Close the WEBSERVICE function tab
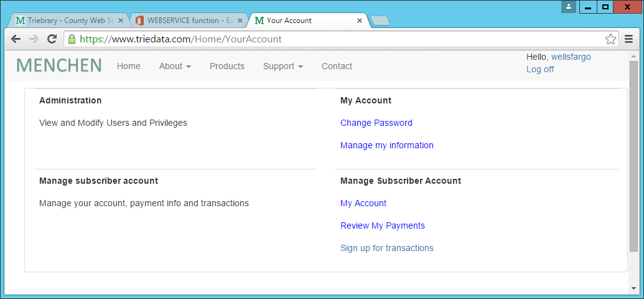Image resolution: width=644 pixels, height=299 pixels. pyautogui.click(x=240, y=21)
